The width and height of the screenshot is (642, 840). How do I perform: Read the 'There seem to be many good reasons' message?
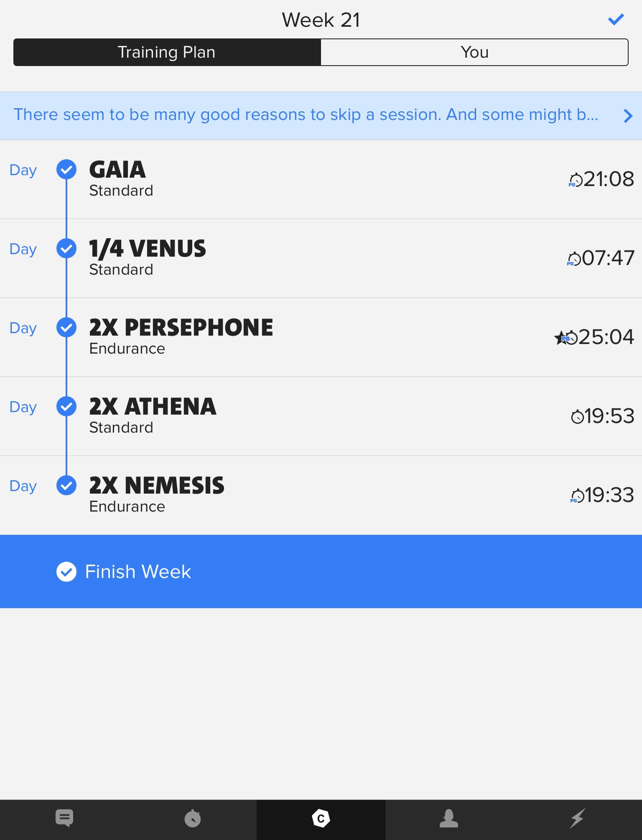[x=306, y=115]
